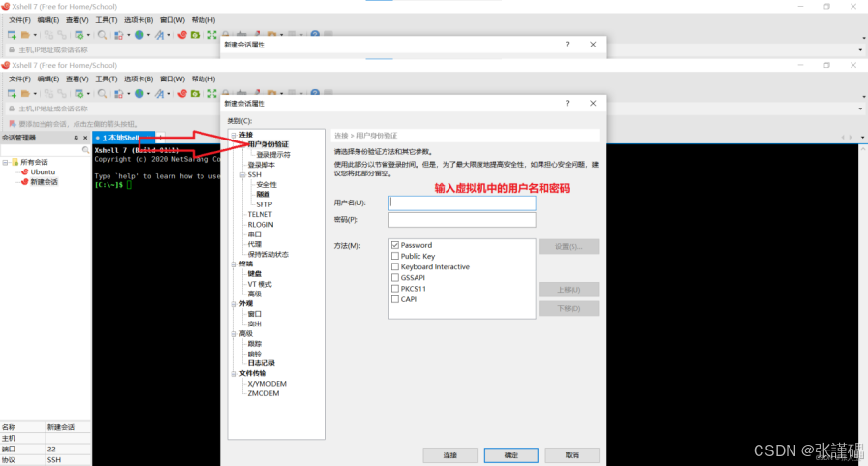This screenshot has width=868, height=466.
Task: Toggle the Password method checkbox
Action: [x=395, y=244]
